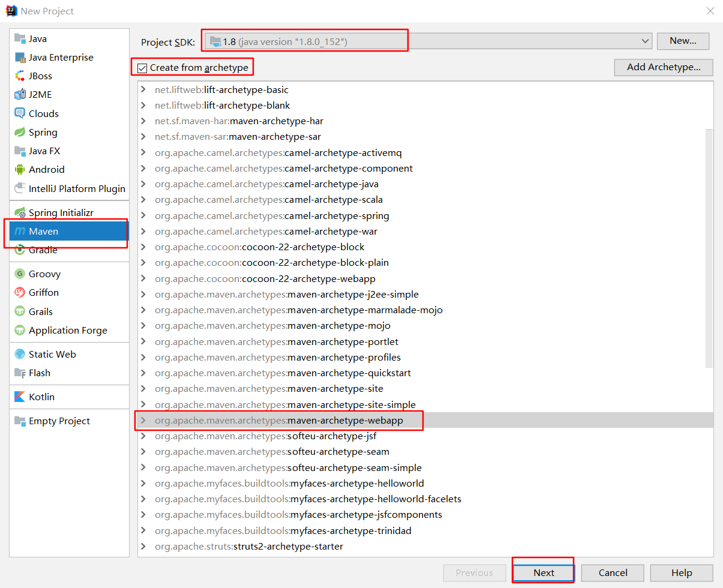
Task: Click the J2ME icon
Action: 20,95
